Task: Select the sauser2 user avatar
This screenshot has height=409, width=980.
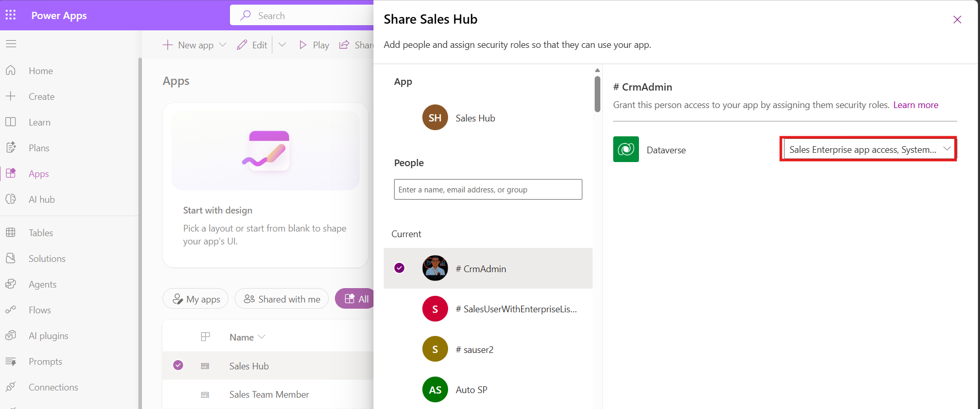Action: (x=435, y=349)
